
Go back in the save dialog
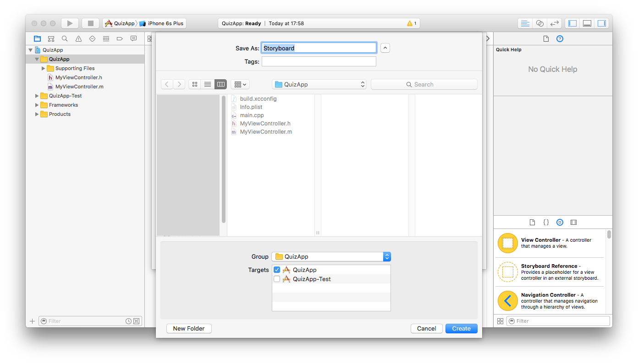point(167,84)
